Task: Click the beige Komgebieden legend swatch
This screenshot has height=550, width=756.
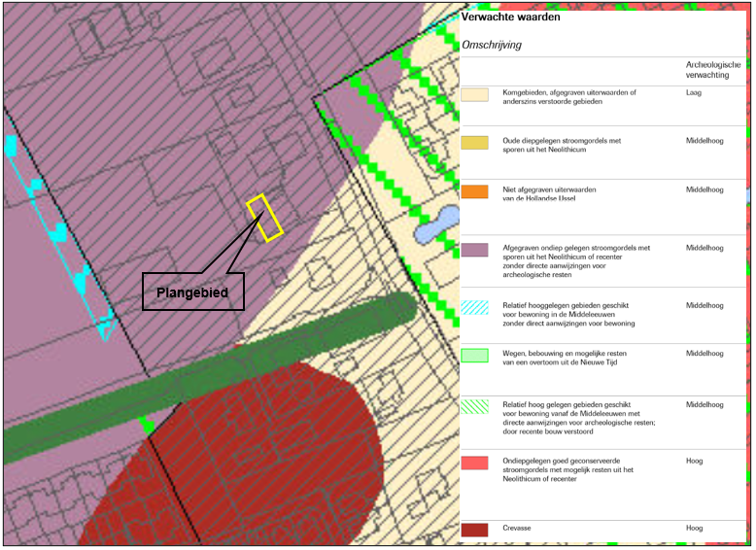Action: click(474, 94)
